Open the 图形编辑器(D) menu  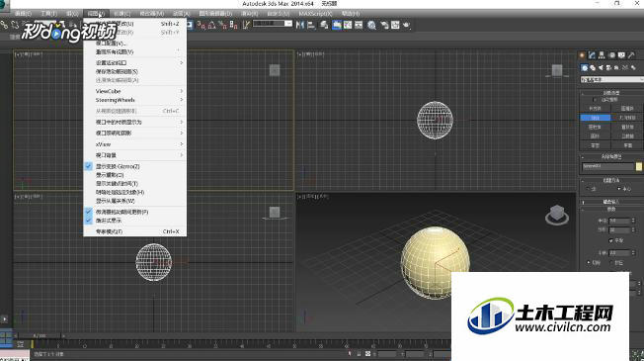215,14
